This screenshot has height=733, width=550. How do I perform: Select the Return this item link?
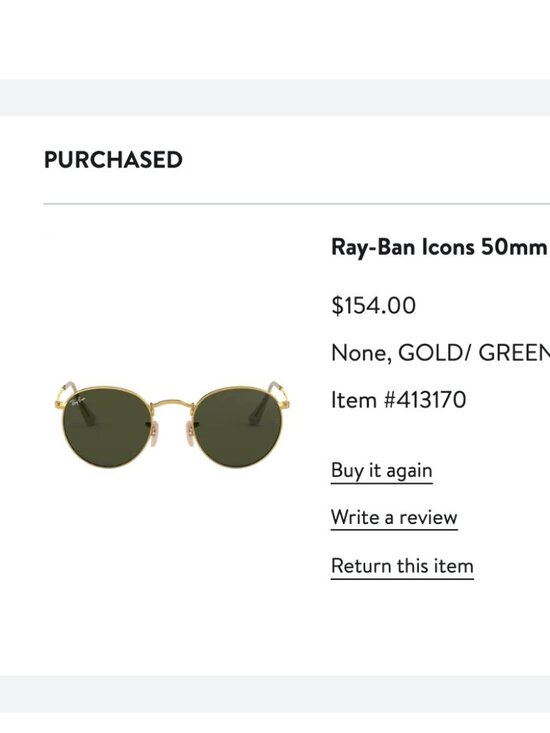402,566
